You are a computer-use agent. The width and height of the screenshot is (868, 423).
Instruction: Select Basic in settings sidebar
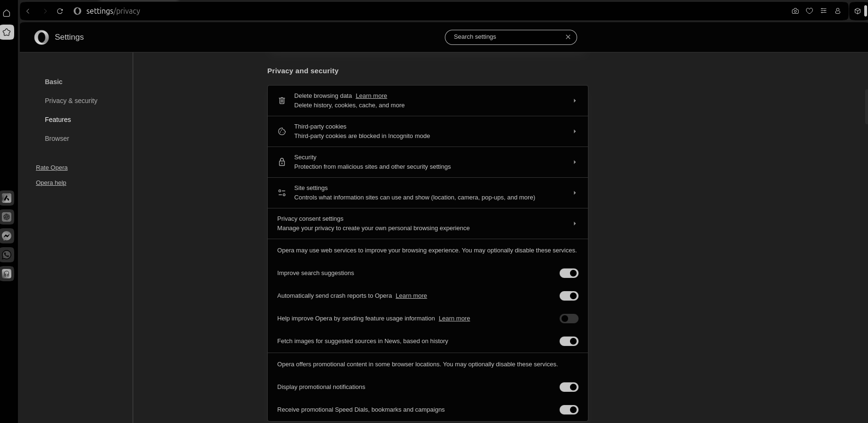54,82
